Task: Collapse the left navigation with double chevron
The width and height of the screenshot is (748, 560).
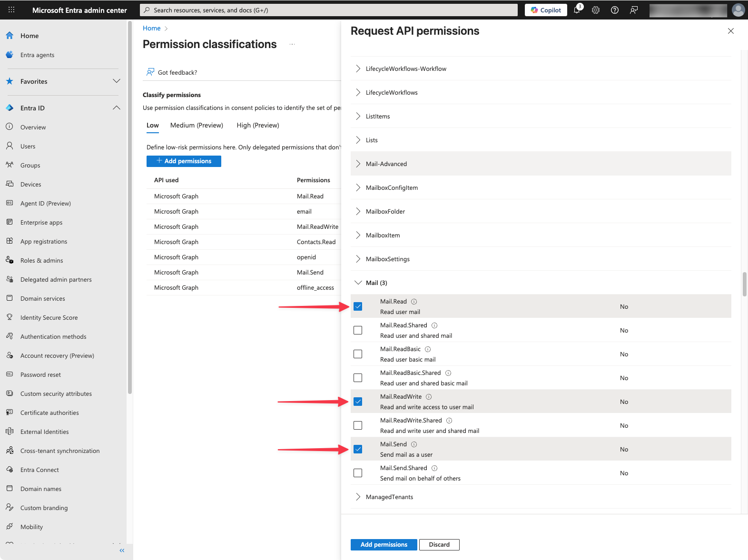Action: click(x=122, y=550)
